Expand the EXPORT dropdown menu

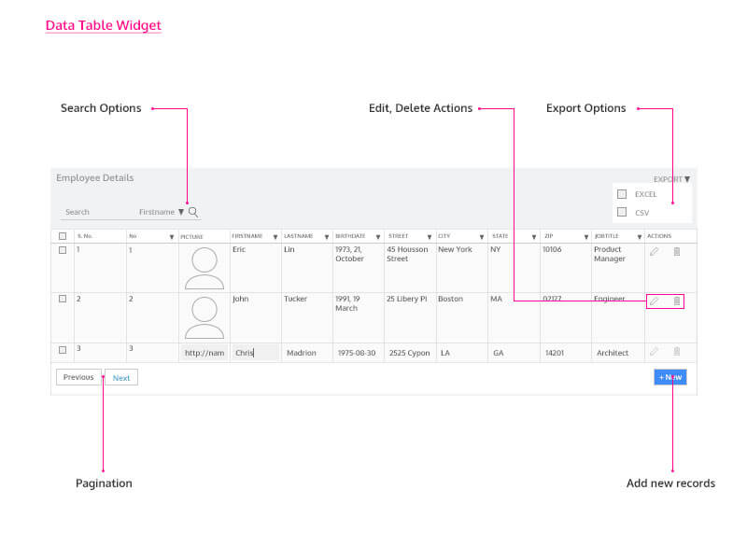(686, 179)
